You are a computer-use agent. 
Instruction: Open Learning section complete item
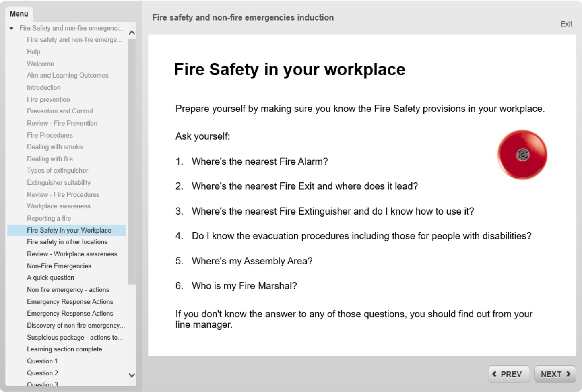[x=64, y=349]
